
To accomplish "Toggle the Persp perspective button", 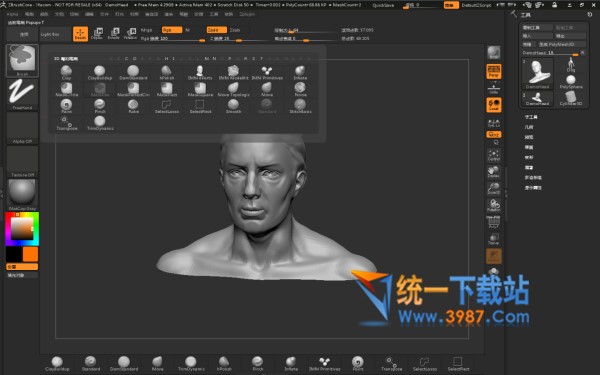I will pos(494,72).
